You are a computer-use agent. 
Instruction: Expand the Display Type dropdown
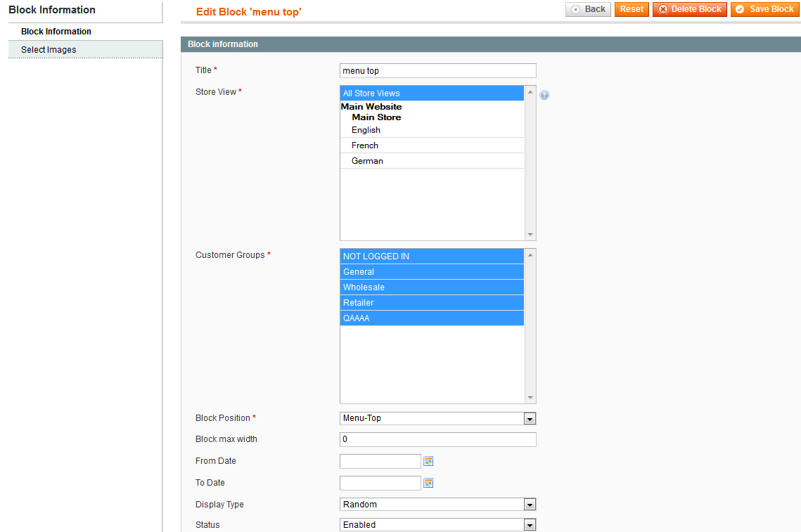[437, 505]
